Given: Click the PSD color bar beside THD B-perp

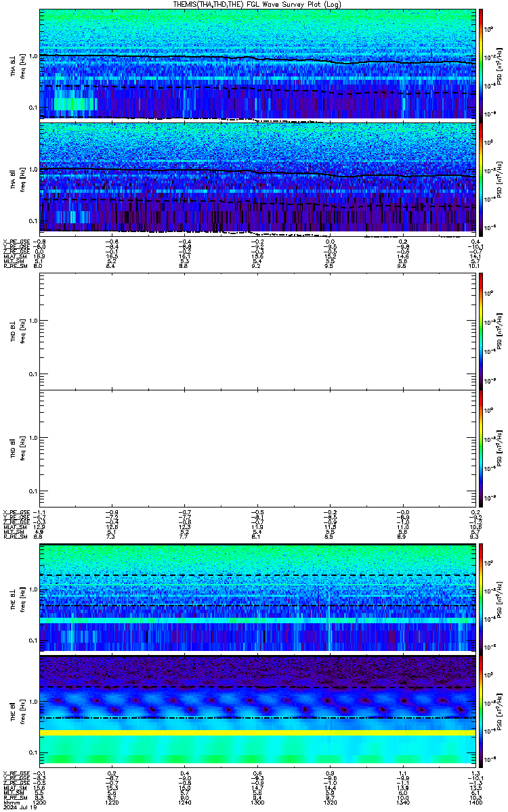Looking at the screenshot, I should pos(481,331).
